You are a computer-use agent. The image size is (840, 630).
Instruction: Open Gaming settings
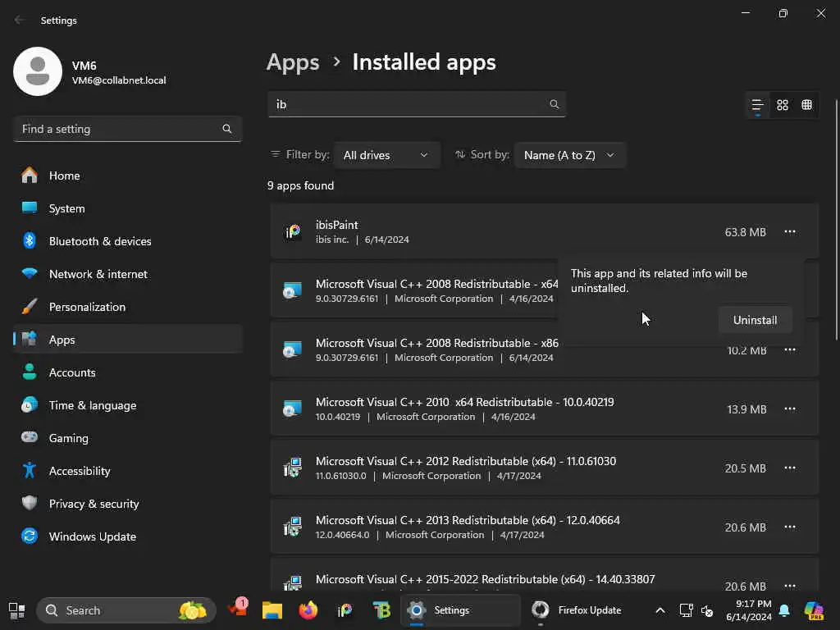(127, 438)
